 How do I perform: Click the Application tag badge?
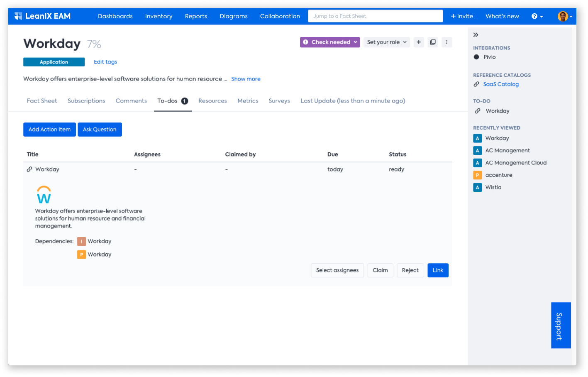[x=54, y=62]
